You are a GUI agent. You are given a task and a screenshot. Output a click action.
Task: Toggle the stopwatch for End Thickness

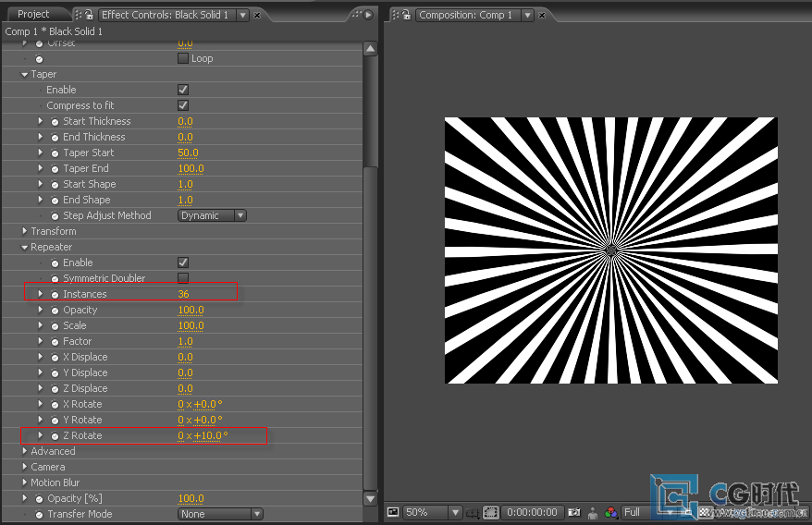tap(55, 138)
